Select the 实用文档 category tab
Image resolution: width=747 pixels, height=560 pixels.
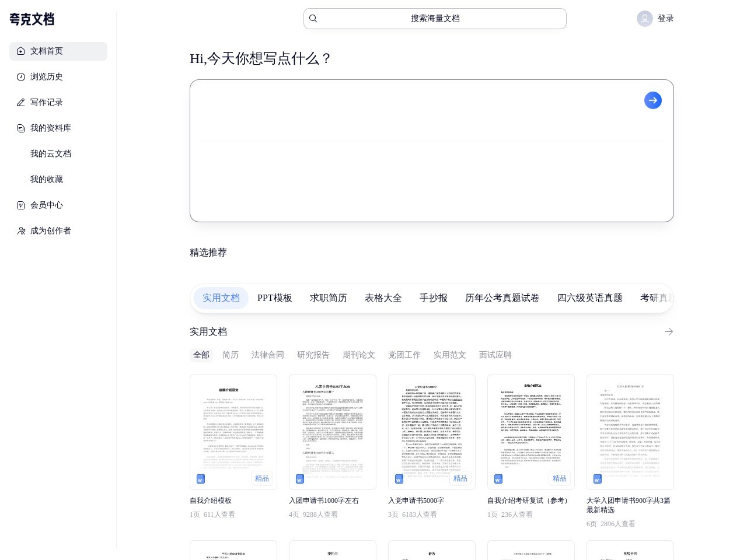221,298
